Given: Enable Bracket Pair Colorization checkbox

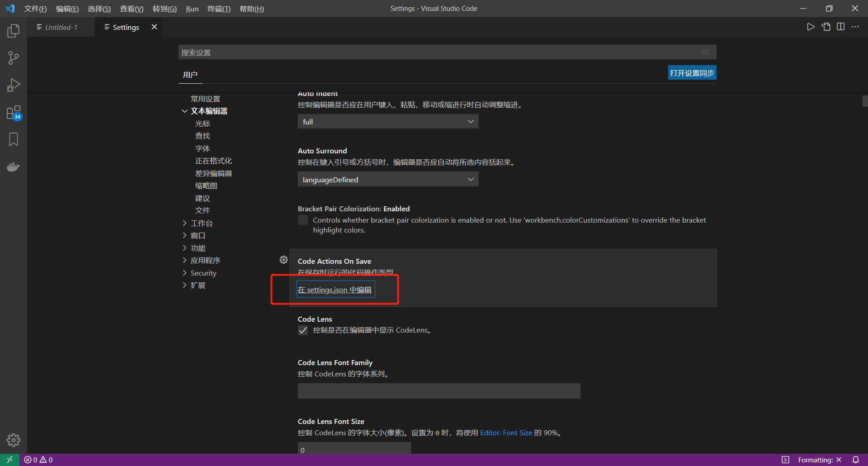Looking at the screenshot, I should click(x=303, y=220).
